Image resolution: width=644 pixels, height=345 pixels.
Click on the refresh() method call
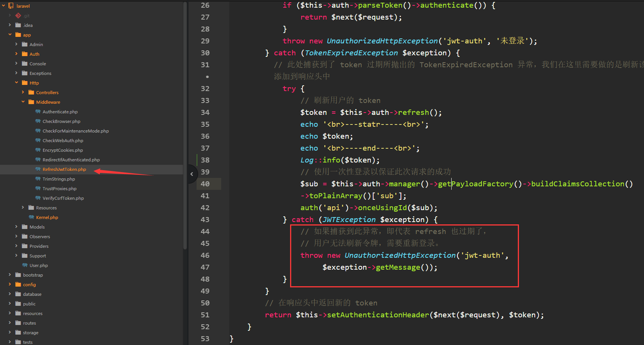(420, 113)
